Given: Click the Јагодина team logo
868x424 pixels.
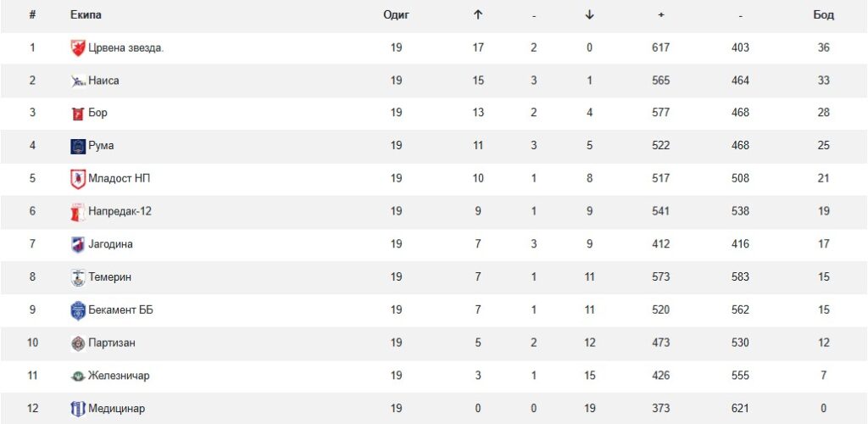Looking at the screenshot, I should 78,244.
